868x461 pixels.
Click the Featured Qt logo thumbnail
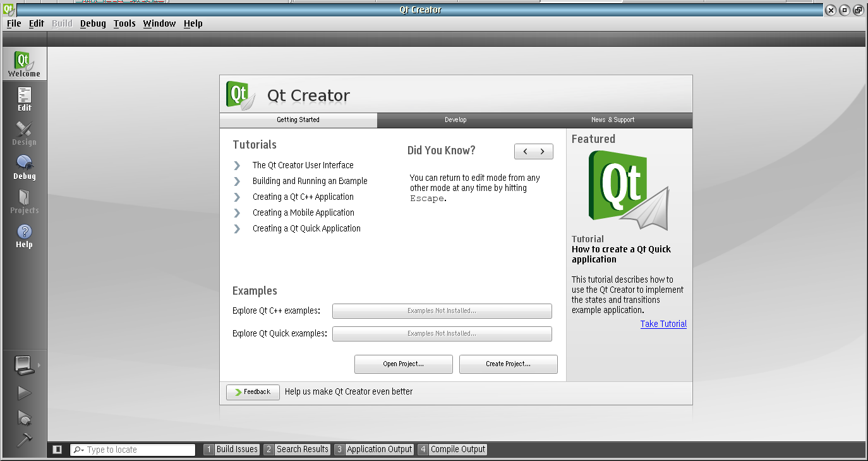[x=629, y=190]
